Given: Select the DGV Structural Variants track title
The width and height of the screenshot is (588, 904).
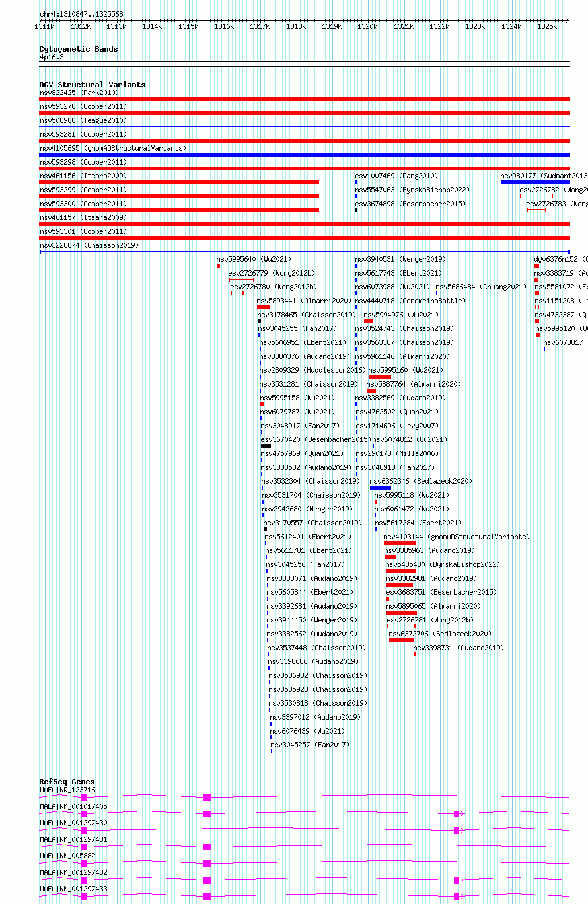Looking at the screenshot, I should [x=92, y=85].
